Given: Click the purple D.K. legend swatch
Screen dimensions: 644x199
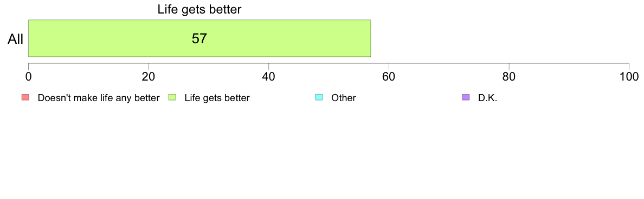Looking at the screenshot, I should coord(466,97).
